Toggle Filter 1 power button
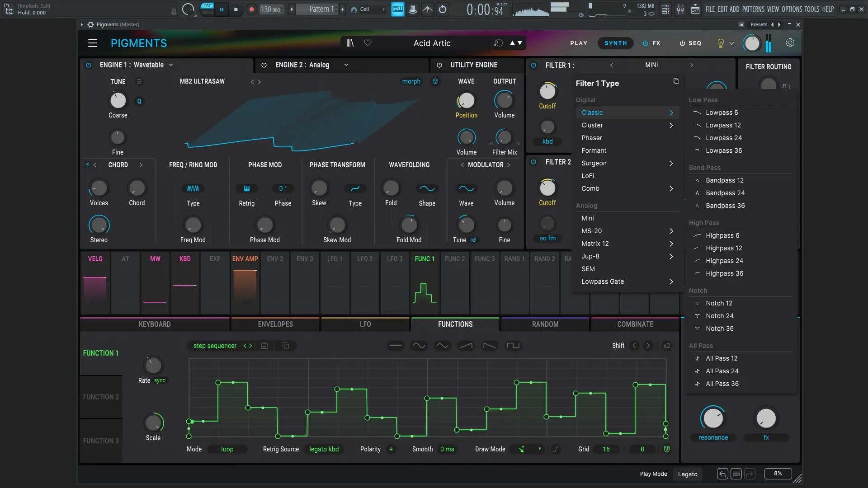Viewport: 868px width, 488px height. pos(533,65)
